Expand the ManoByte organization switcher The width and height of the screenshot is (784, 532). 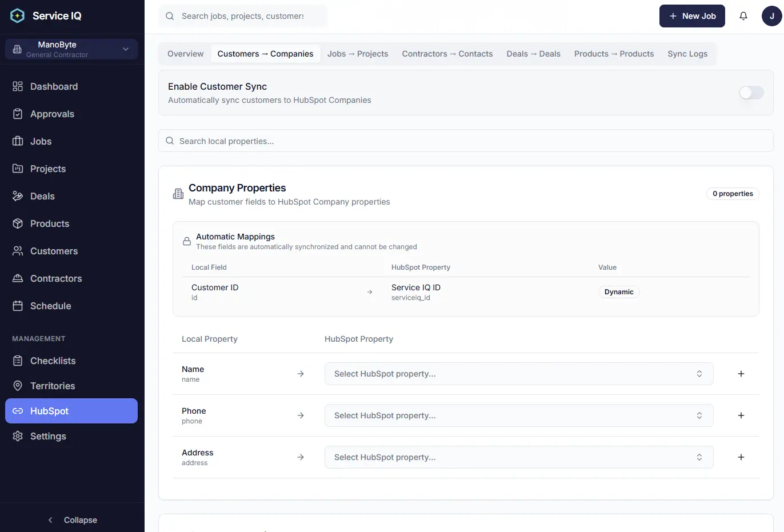[x=71, y=49]
